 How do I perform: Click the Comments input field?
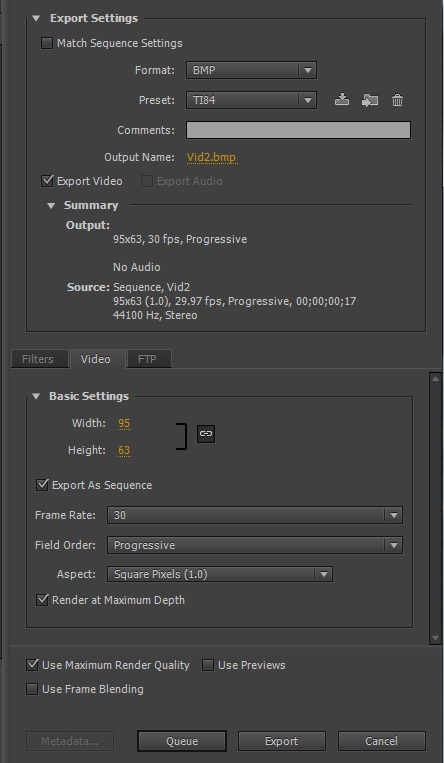tap(298, 130)
